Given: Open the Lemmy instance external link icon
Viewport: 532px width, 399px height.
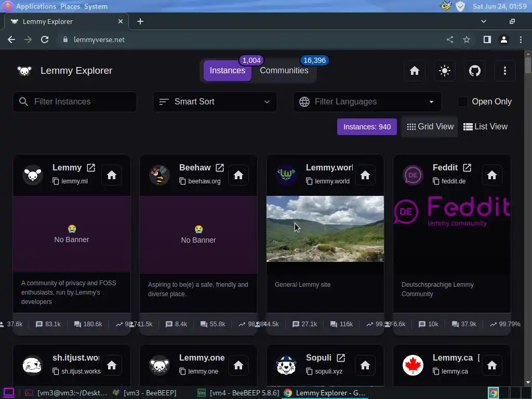Looking at the screenshot, I should coord(91,168).
